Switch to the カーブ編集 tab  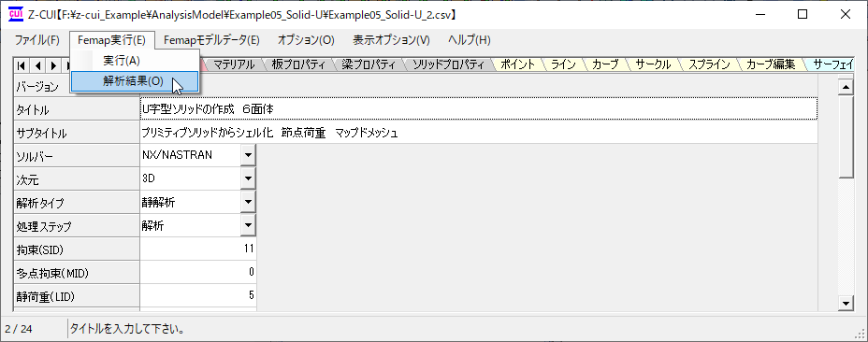[x=771, y=64]
